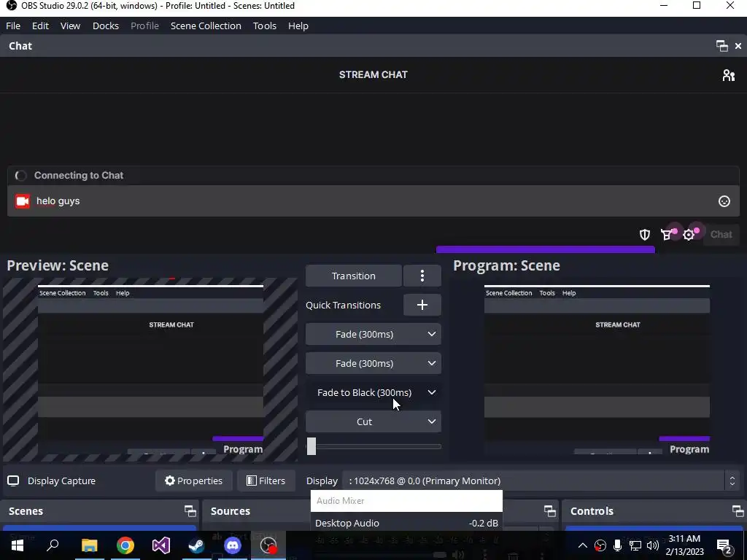This screenshot has width=747, height=560.
Task: Open the Scene Collection menu
Action: [x=206, y=26]
